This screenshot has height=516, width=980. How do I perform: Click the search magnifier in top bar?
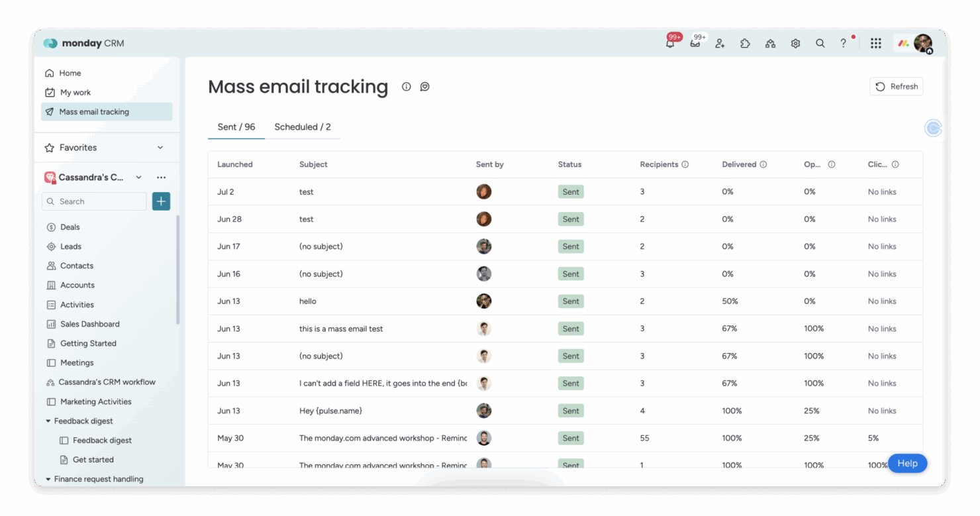coord(820,43)
